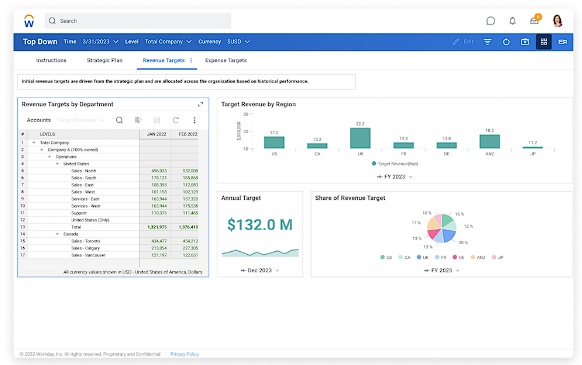Collapse the Canada tree row

57,234
